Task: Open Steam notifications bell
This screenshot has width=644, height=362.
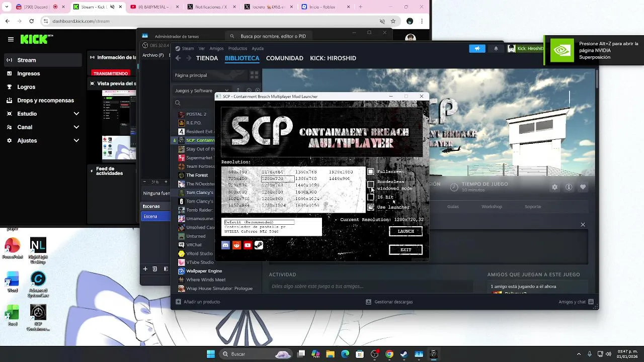Action: (x=496, y=48)
